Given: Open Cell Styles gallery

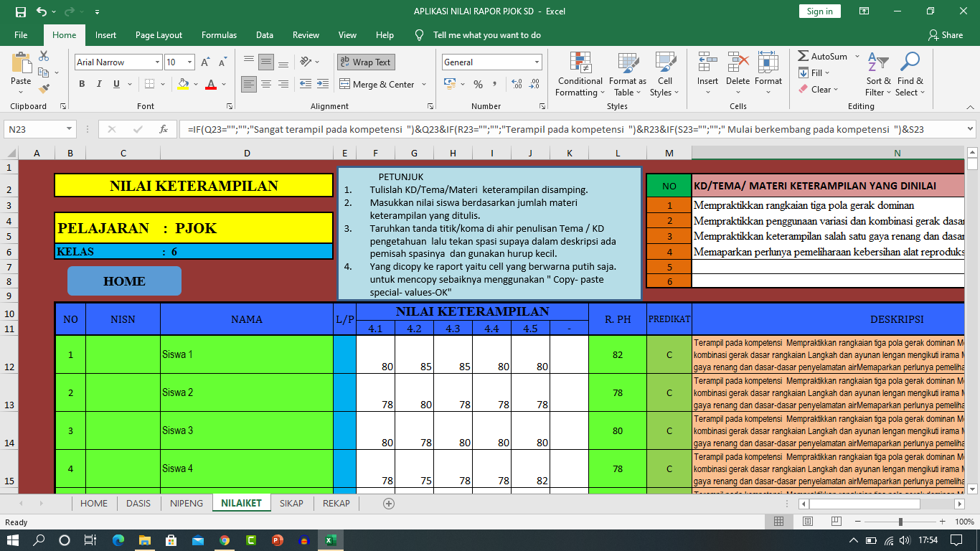Looking at the screenshot, I should (x=665, y=74).
